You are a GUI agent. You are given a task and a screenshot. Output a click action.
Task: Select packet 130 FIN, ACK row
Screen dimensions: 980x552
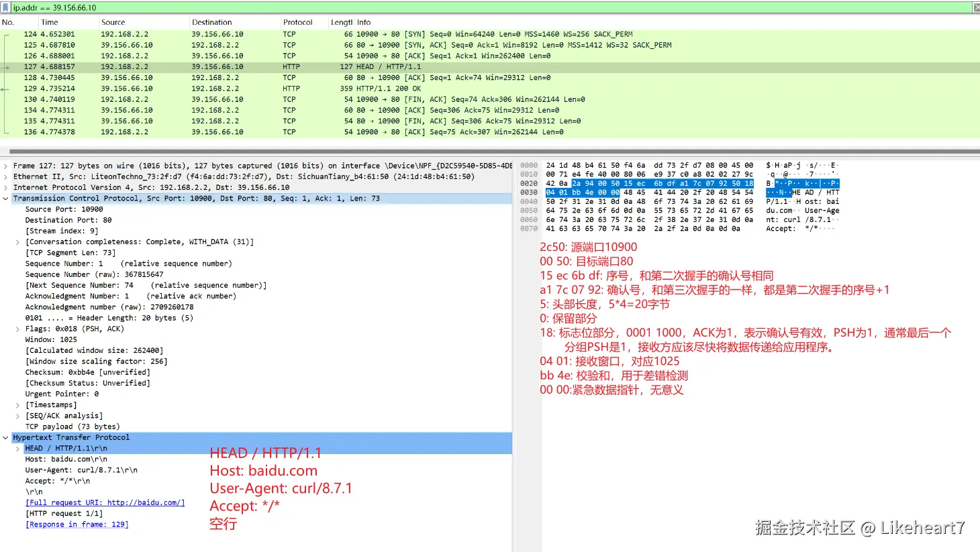point(490,99)
